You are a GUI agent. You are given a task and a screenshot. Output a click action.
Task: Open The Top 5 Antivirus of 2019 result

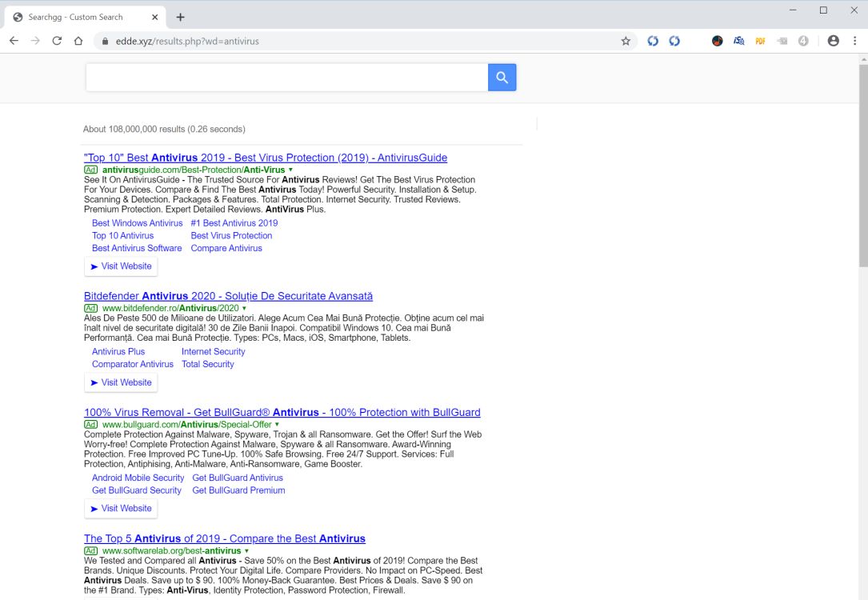click(225, 538)
